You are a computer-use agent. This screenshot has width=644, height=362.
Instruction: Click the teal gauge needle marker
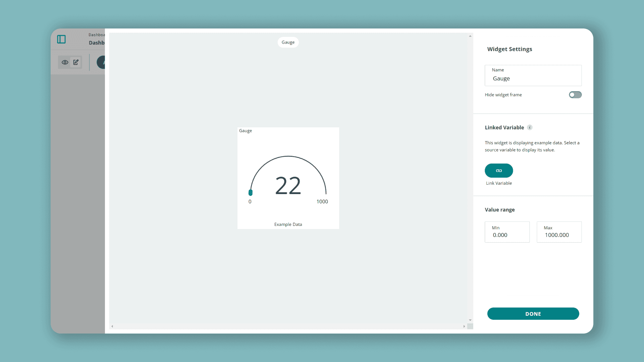pos(250,192)
